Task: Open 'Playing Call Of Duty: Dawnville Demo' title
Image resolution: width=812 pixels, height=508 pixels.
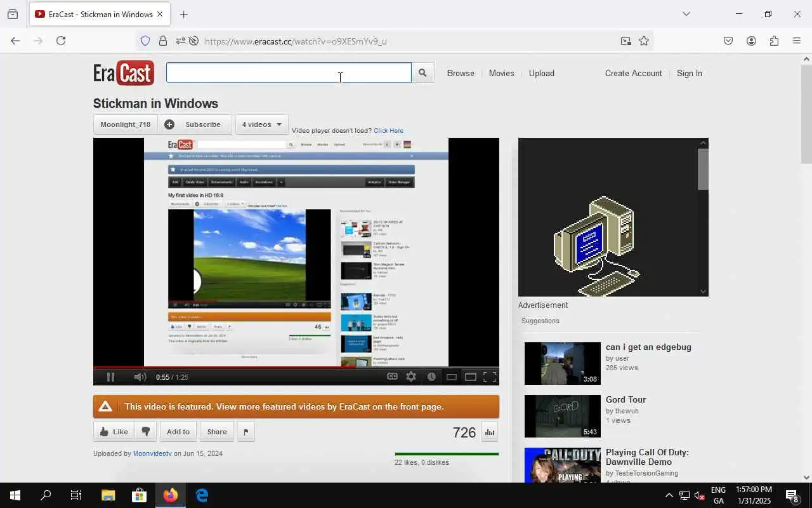Action: 647,457
